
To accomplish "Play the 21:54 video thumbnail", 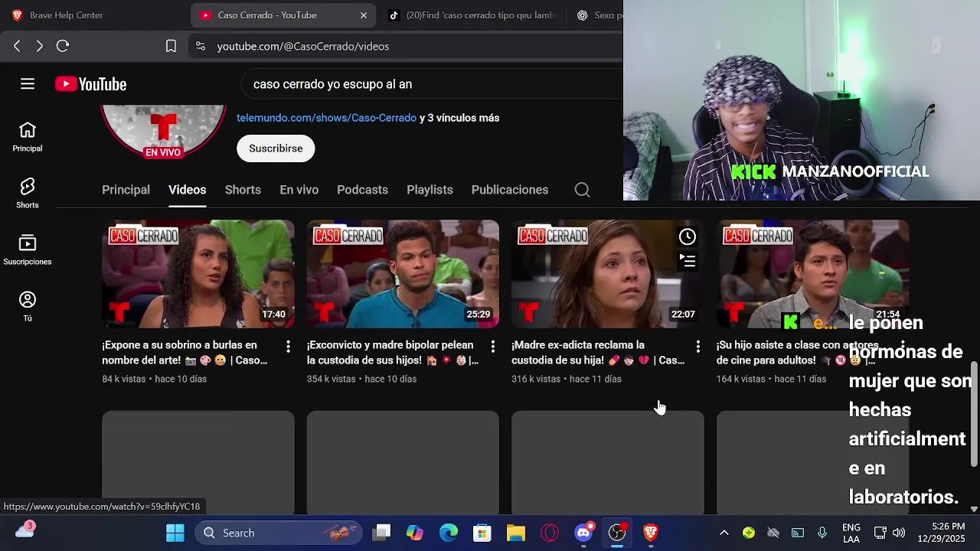I will coord(812,274).
